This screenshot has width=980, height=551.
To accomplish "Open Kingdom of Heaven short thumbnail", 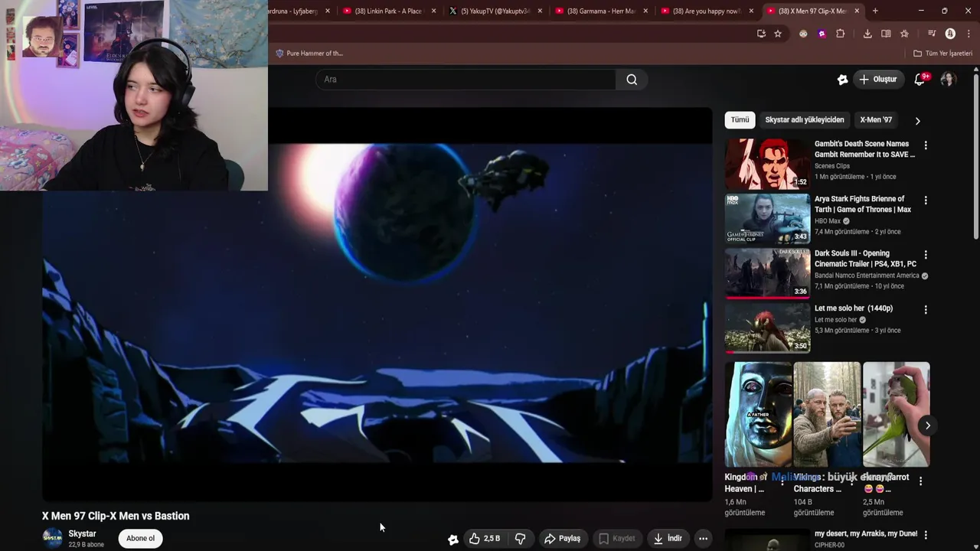I will [758, 414].
